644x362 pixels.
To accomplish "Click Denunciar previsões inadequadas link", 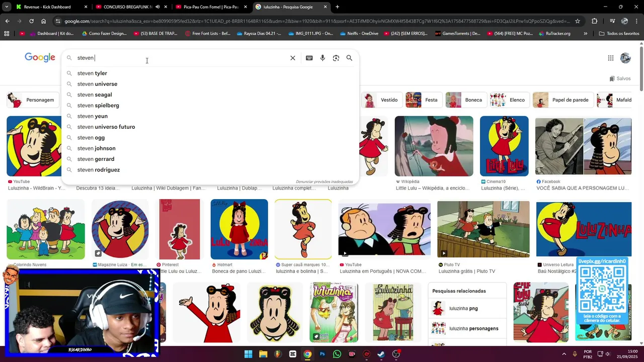I will 324,182.
